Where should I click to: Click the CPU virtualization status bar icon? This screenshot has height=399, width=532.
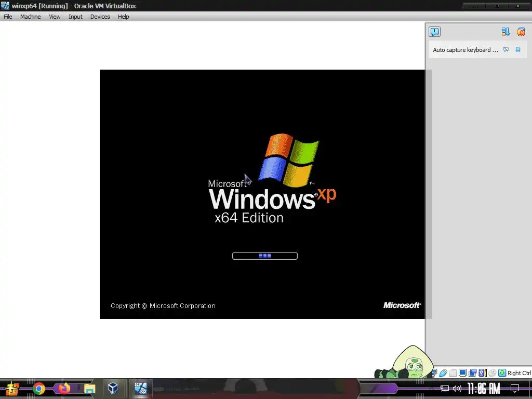[483, 373]
